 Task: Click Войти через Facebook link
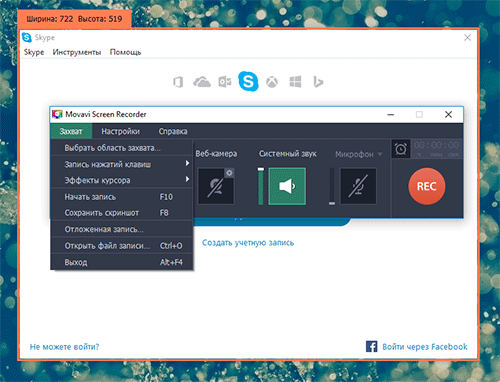click(x=425, y=347)
